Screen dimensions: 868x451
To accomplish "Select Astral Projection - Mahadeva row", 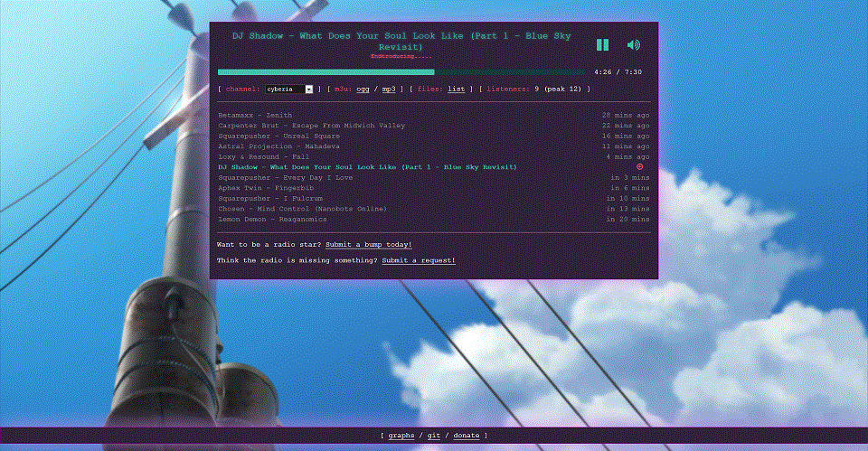I will [x=433, y=146].
